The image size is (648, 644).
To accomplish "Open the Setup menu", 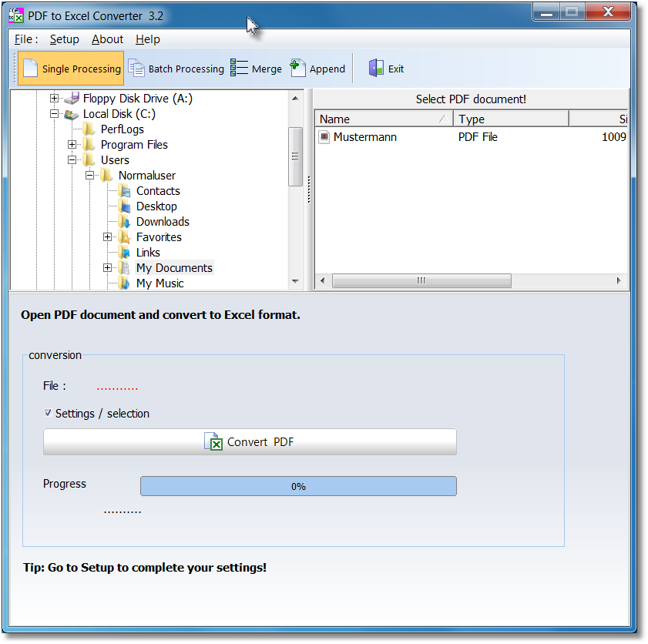I will (x=65, y=39).
